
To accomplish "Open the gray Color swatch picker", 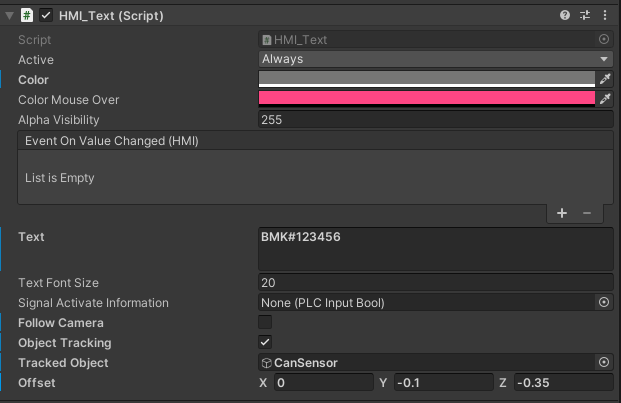I will 426,79.
